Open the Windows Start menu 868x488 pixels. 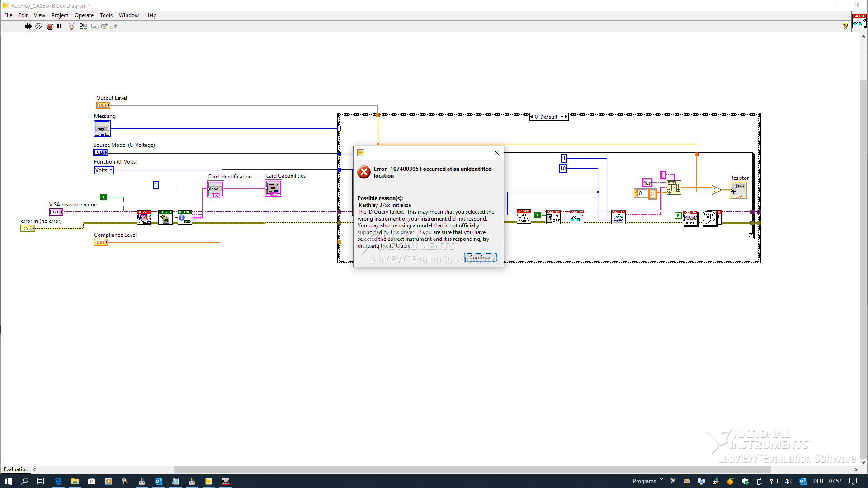[8, 481]
